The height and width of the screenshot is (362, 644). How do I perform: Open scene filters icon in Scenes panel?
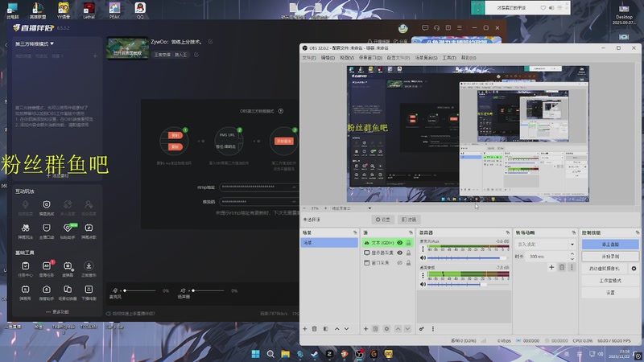326,329
